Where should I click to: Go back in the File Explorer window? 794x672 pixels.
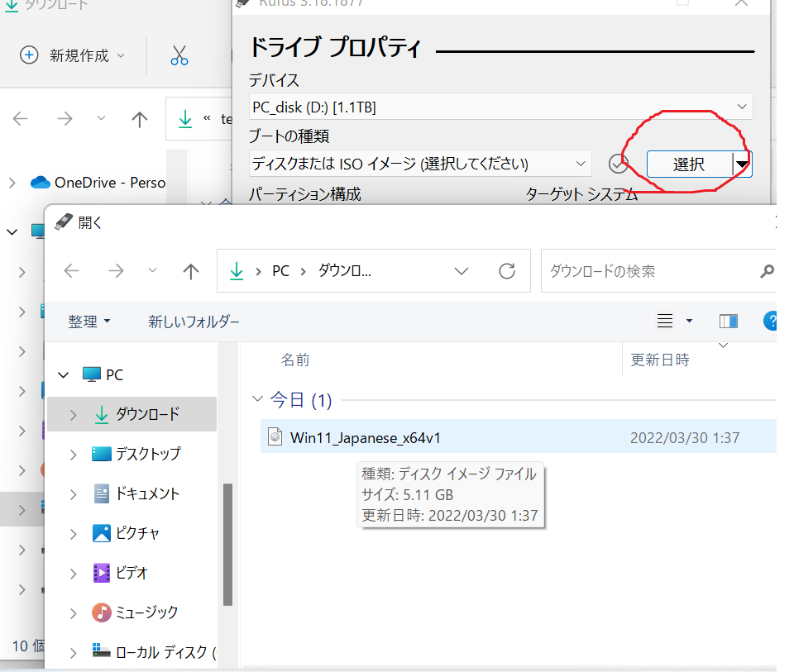(20, 119)
